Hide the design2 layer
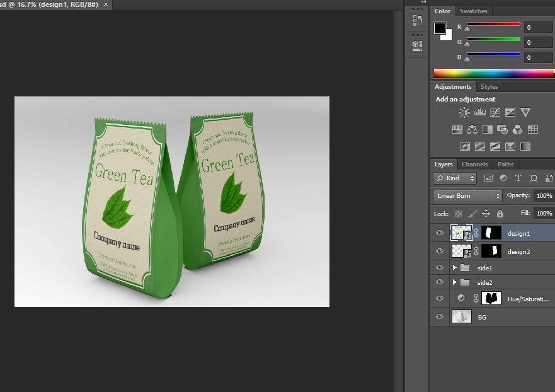Screen dimensions: 555x392 coord(440,251)
